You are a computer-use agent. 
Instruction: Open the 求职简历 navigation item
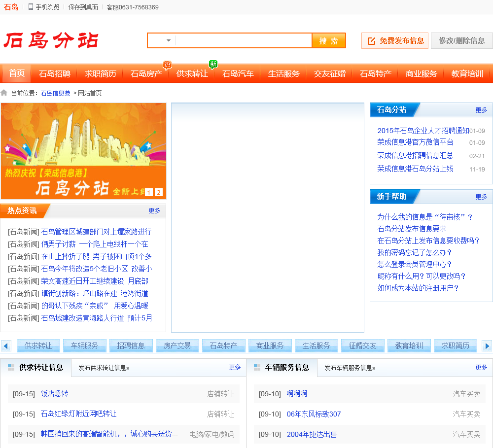100,73
